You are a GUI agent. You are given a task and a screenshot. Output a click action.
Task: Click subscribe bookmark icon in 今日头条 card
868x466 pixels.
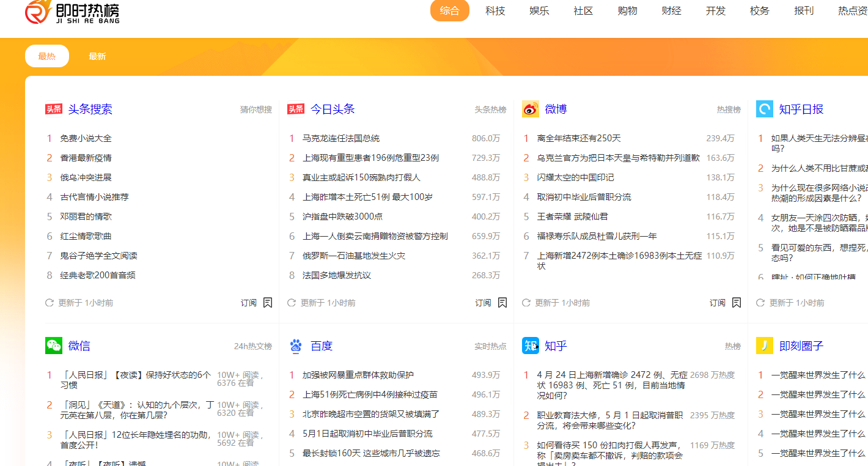point(502,303)
